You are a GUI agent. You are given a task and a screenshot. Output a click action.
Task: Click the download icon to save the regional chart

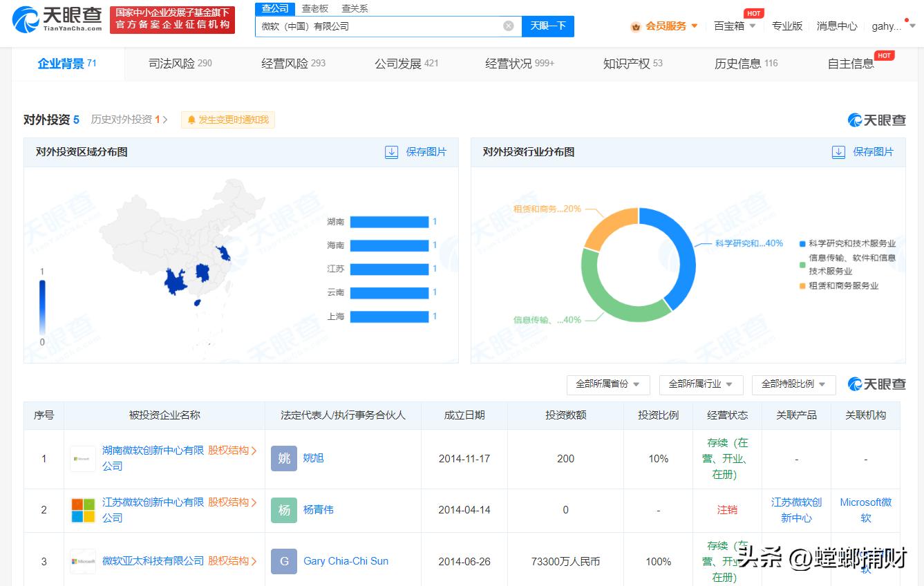tap(392, 153)
